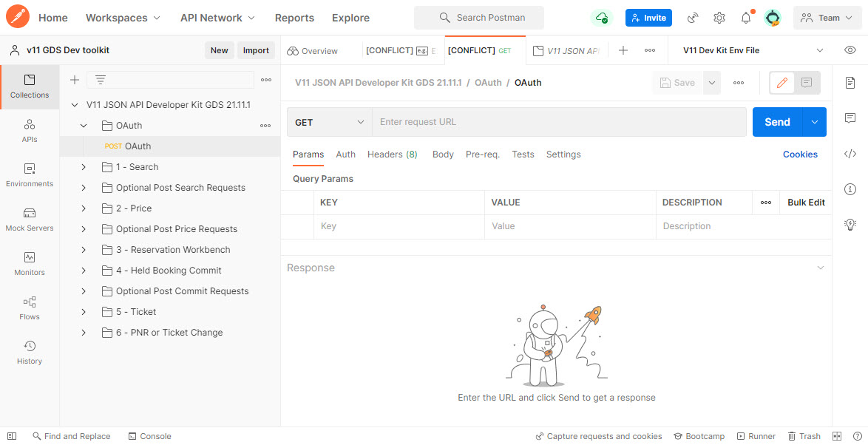
Task: Open tab options ellipsis beside plus
Action: click(x=650, y=50)
